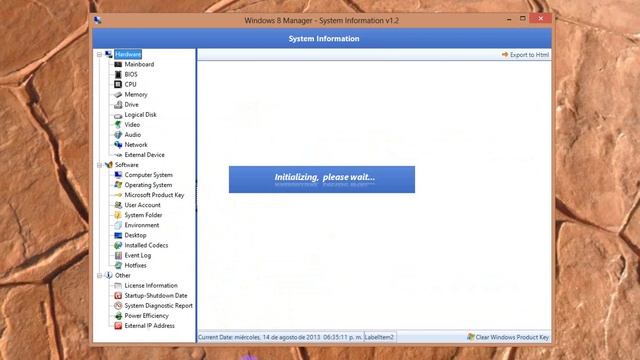Select the User Account entry
This screenshot has width=640, height=360.
142,205
